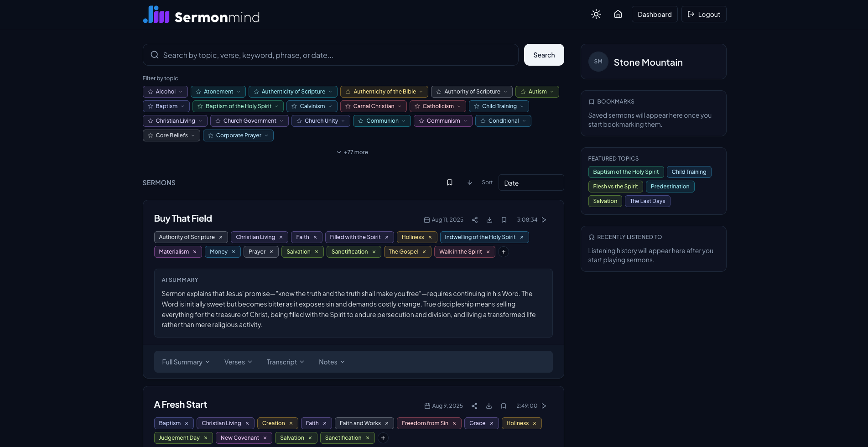Select featured topic The Last Days
The image size is (868, 447).
point(647,201)
